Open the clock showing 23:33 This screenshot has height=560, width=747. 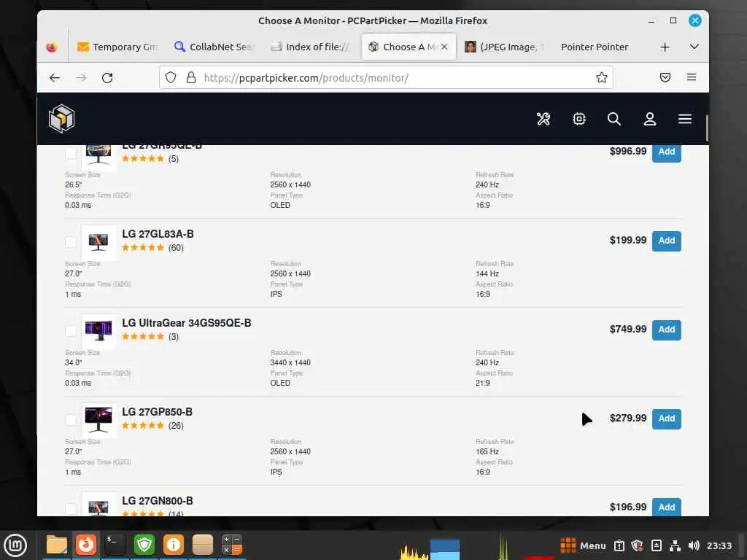click(x=719, y=545)
